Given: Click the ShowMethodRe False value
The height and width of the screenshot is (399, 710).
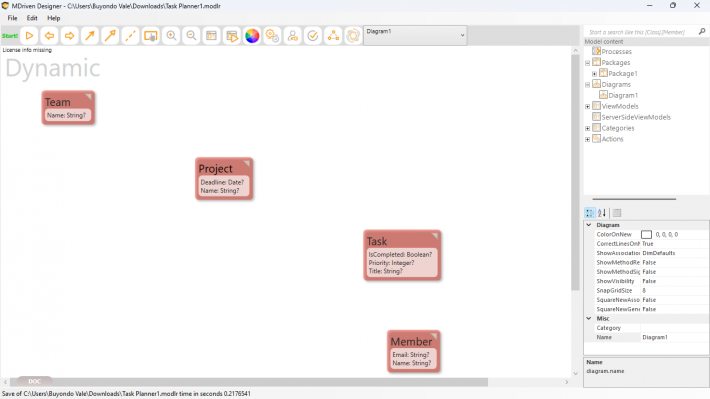Looking at the screenshot, I should coord(674,262).
